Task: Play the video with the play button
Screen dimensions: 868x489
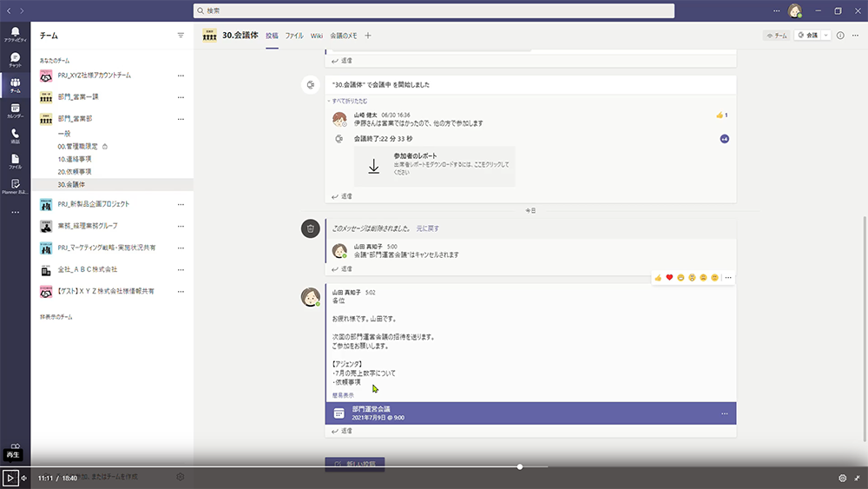Action: 10,478
